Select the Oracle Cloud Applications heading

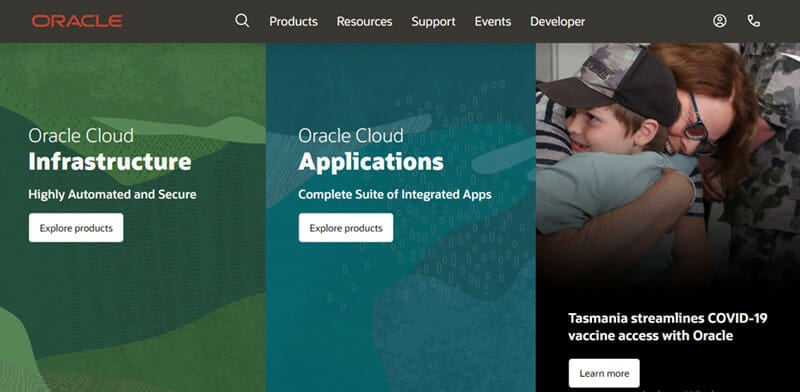371,150
